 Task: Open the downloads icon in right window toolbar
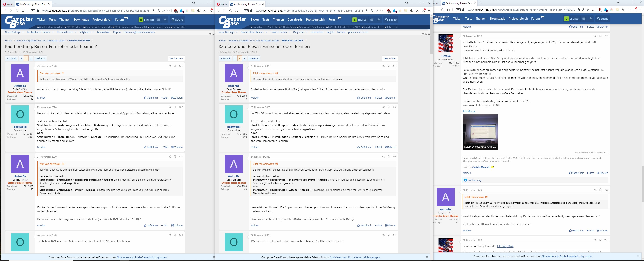coord(629,10)
